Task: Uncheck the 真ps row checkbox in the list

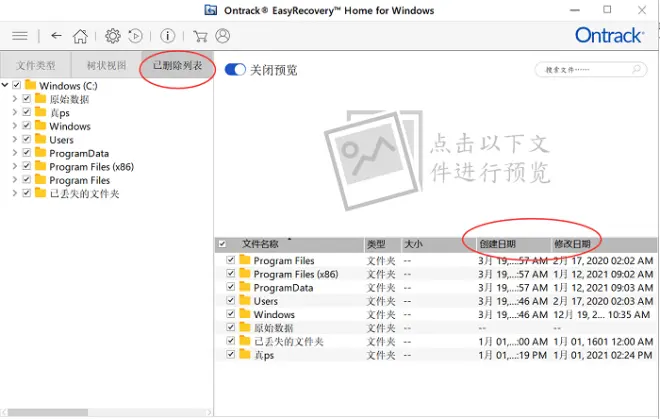Action: (230, 354)
